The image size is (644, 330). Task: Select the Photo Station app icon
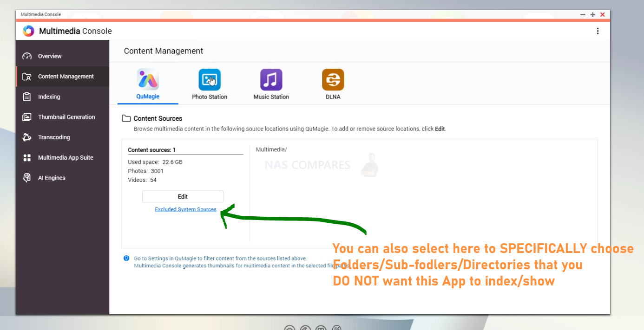210,80
